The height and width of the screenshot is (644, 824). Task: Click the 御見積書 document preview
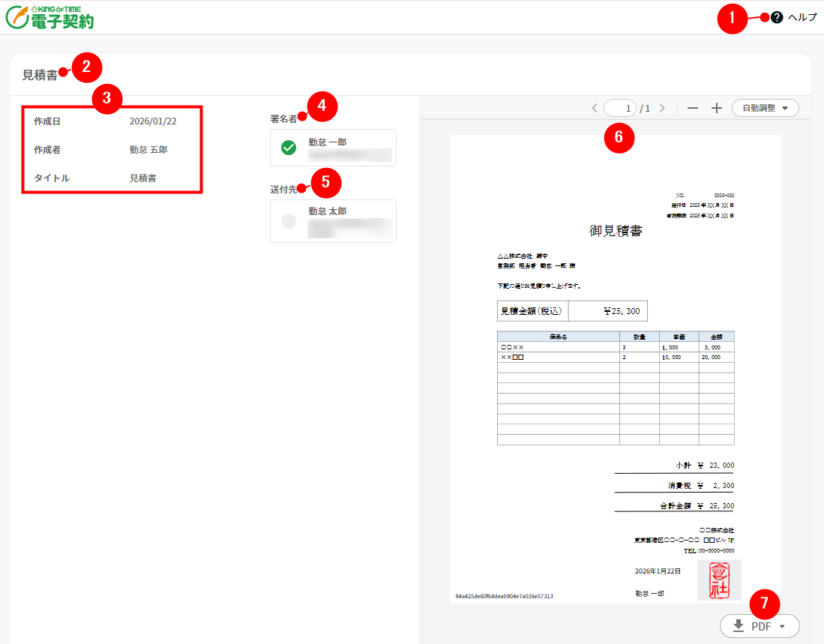tap(613, 367)
